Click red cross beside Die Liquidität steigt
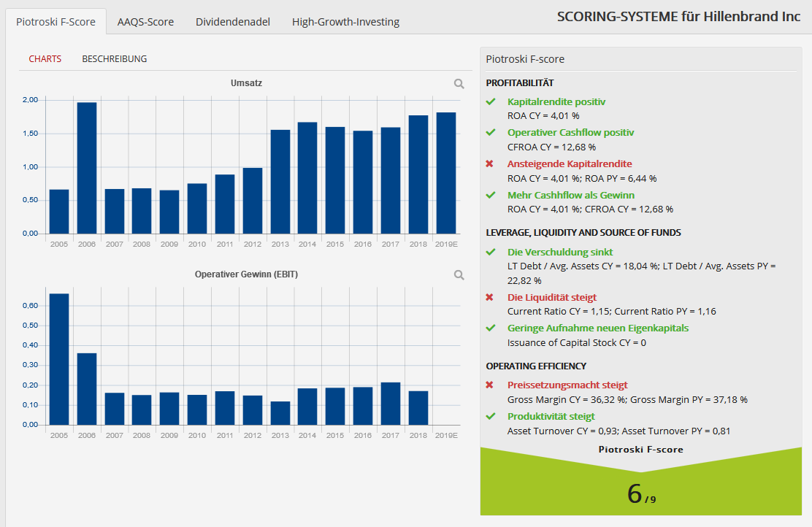812x527 pixels. pyautogui.click(x=490, y=298)
